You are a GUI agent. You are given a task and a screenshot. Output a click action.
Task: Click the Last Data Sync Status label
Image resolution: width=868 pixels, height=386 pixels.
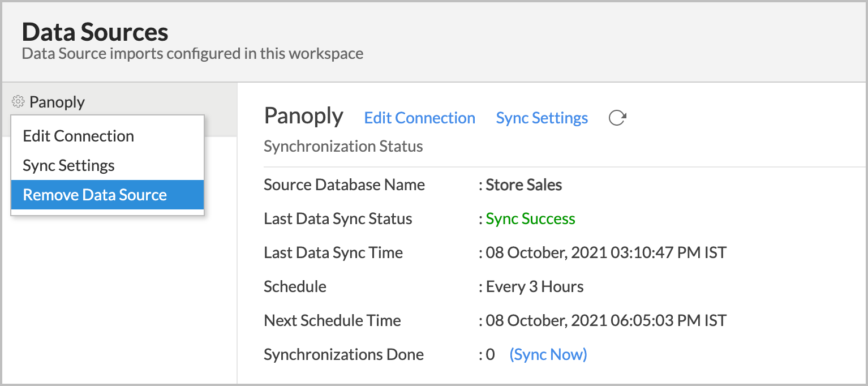[338, 218]
